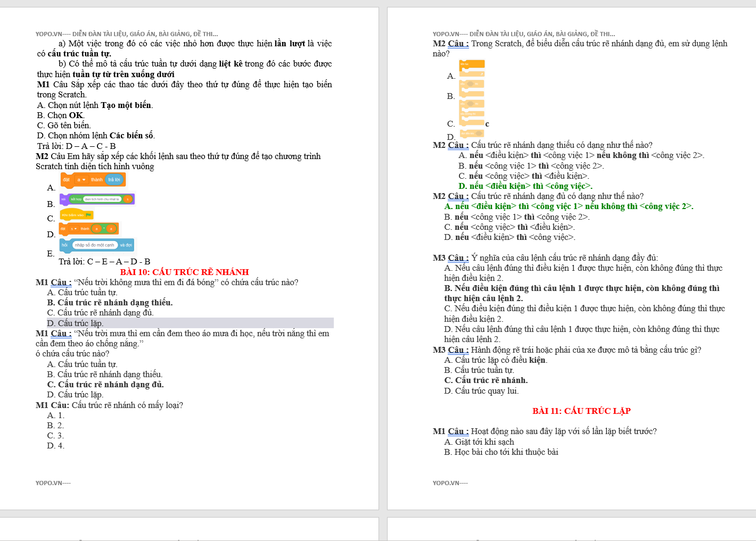
Task: Click the purple 'nói kết hợp' Scratch block
Action: 97,199
